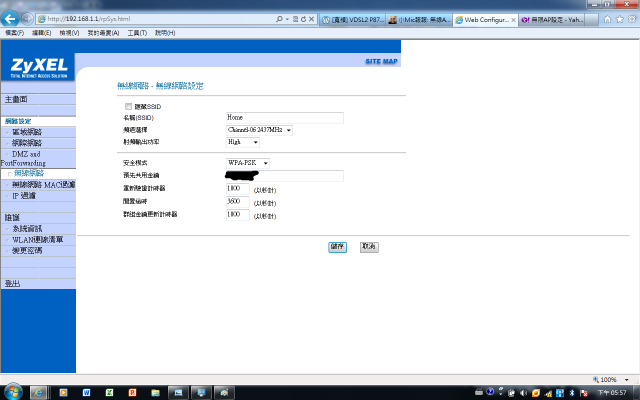Open 區域網路 in the sidebar
The width and height of the screenshot is (640, 400).
(x=27, y=132)
